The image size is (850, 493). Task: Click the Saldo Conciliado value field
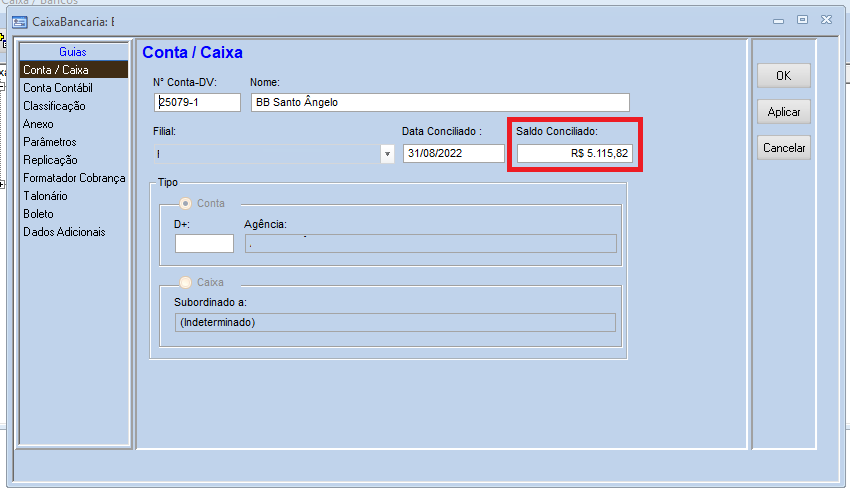575,153
